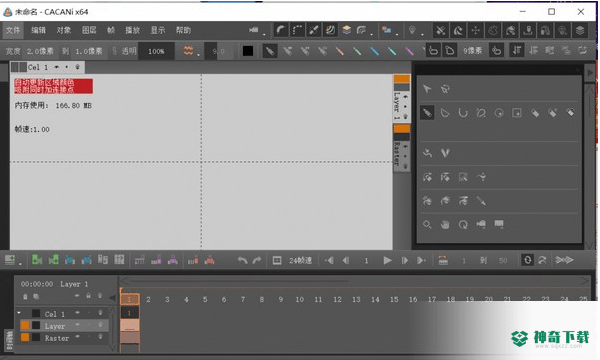Screen dimensions: 600x360
Task: Select the first orange pen preset
Action: coord(339,51)
